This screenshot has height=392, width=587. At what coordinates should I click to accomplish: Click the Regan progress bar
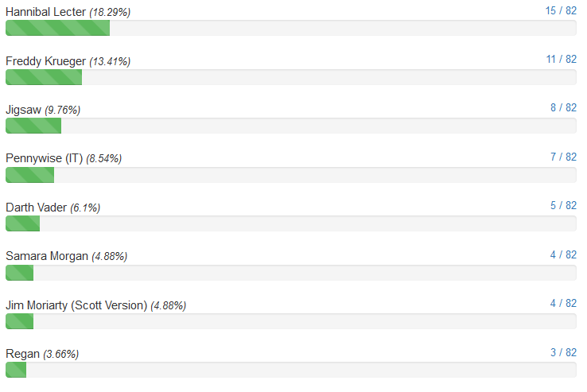pyautogui.click(x=291, y=370)
